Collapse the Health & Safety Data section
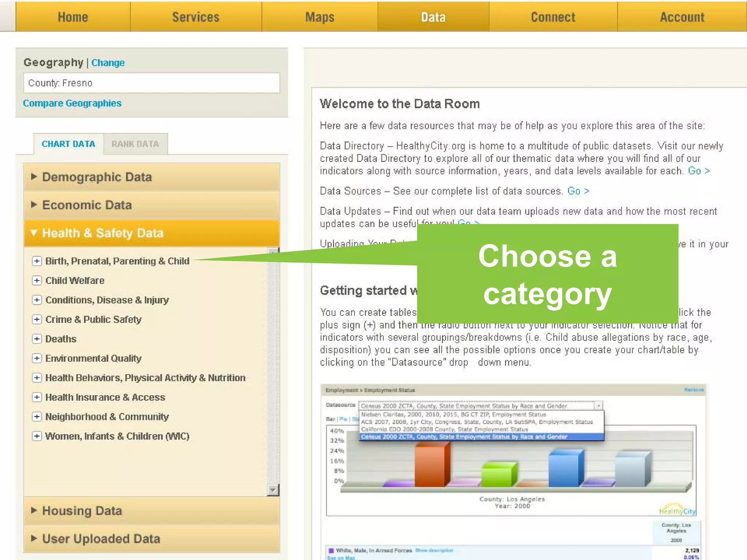The height and width of the screenshot is (560, 747). [x=152, y=233]
